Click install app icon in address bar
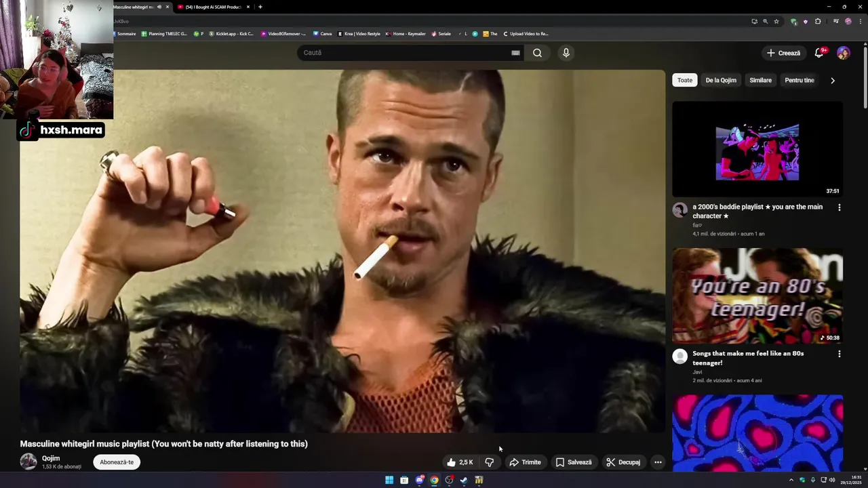Viewport: 868px width, 488px height. point(754,22)
